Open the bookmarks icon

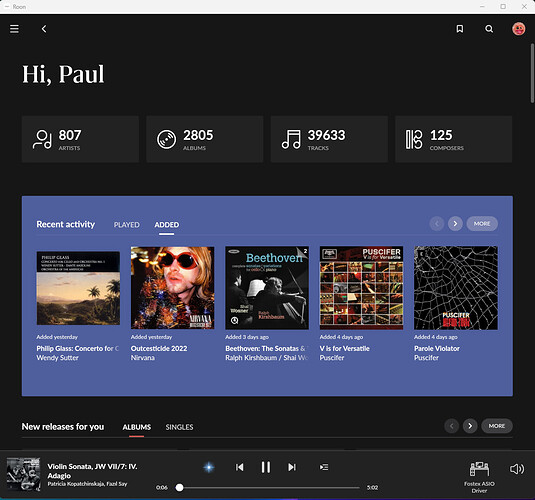pyautogui.click(x=460, y=29)
